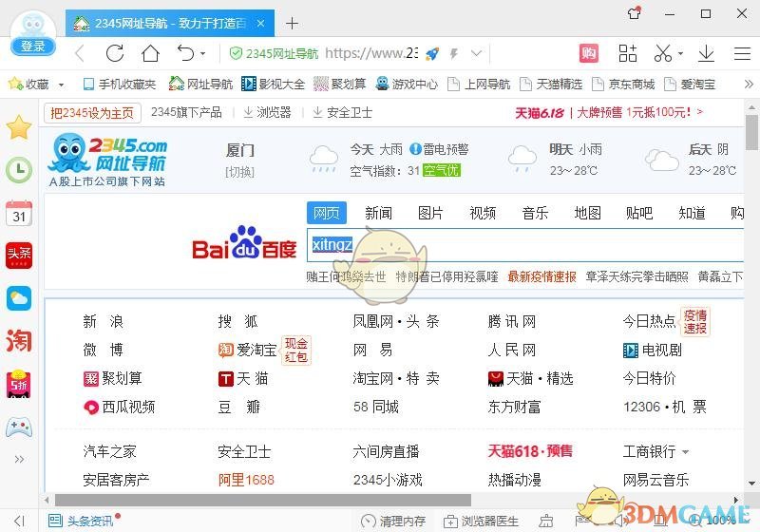Expand the undo closed tab dropdown arrow
The height and width of the screenshot is (532, 760).
click(x=203, y=54)
